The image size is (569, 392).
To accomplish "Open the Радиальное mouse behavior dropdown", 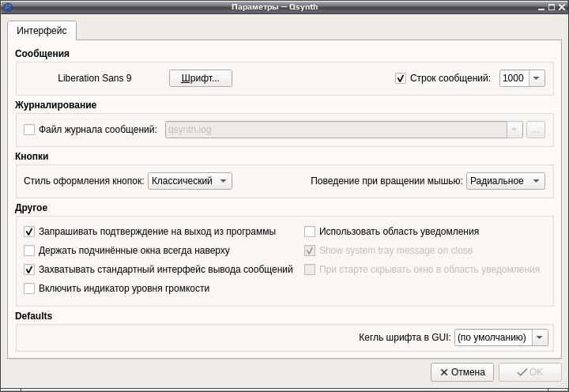I will [x=506, y=181].
